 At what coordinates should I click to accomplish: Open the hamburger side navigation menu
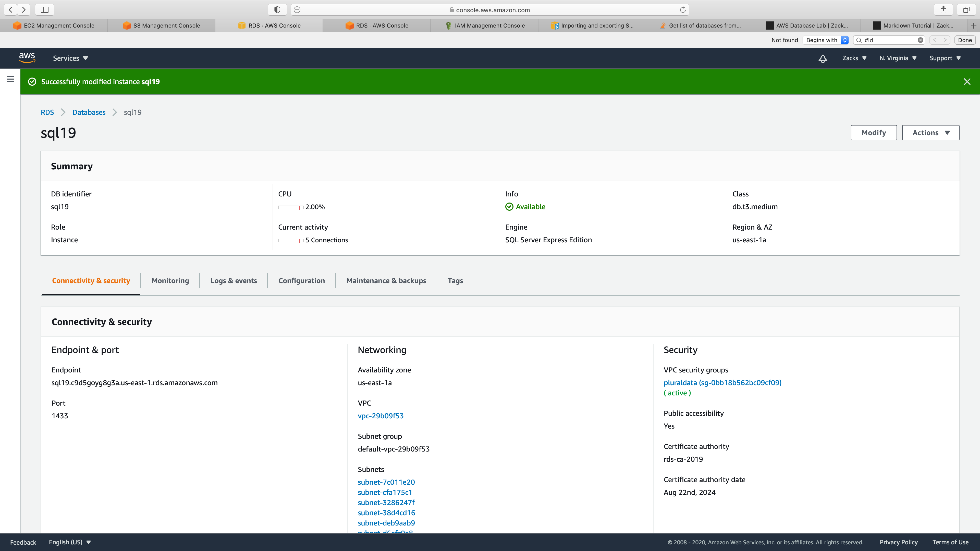[10, 79]
